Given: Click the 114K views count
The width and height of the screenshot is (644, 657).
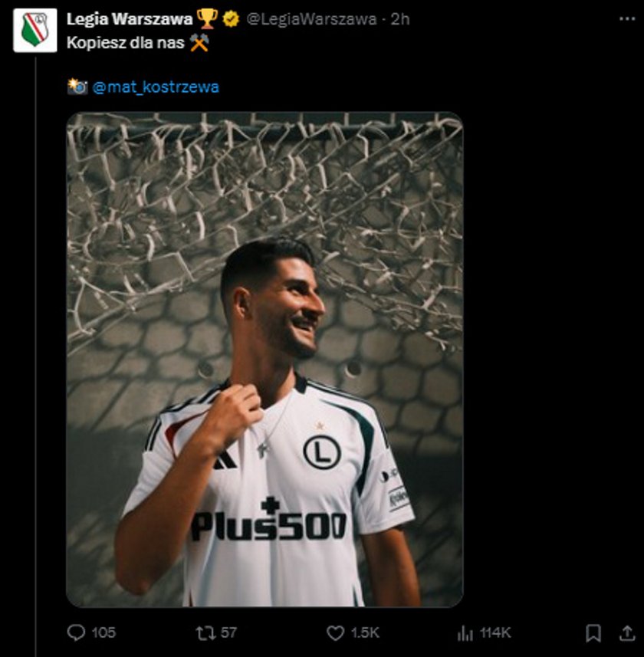Looking at the screenshot, I should coord(495,632).
